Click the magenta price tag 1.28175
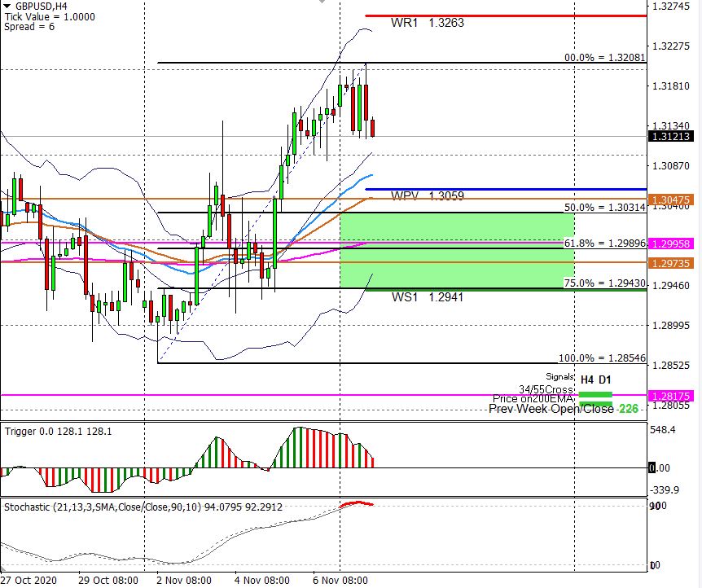Image resolution: width=702 pixels, height=588 pixels. [671, 396]
